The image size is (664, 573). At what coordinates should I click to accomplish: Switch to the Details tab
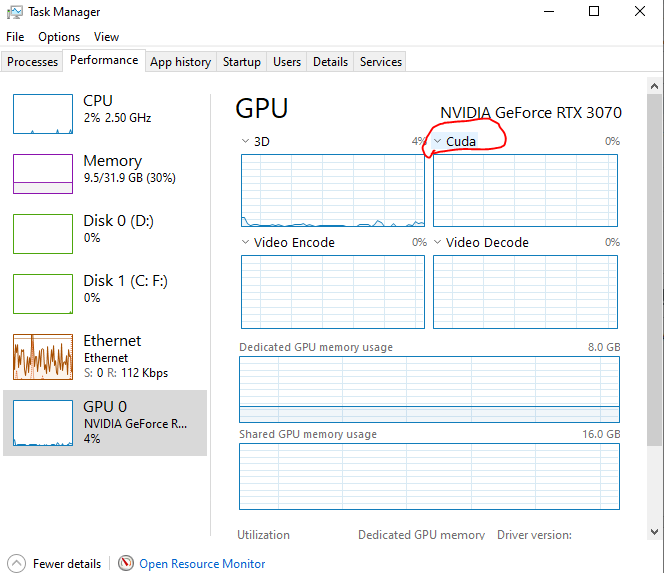(330, 62)
